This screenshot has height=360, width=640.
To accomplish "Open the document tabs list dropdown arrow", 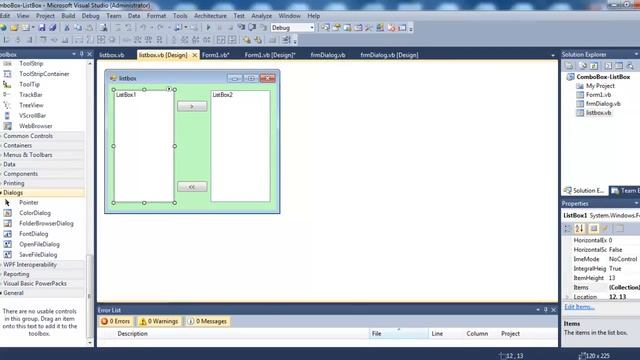I will point(553,55).
